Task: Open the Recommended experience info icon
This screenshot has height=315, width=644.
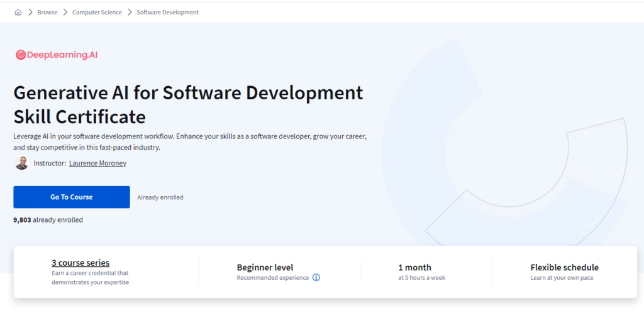Action: [316, 277]
